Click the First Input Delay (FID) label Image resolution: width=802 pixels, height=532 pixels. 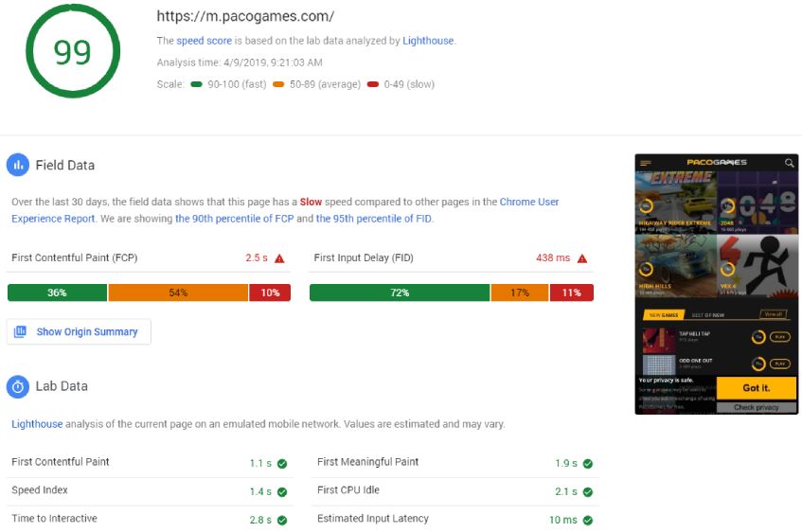point(364,257)
